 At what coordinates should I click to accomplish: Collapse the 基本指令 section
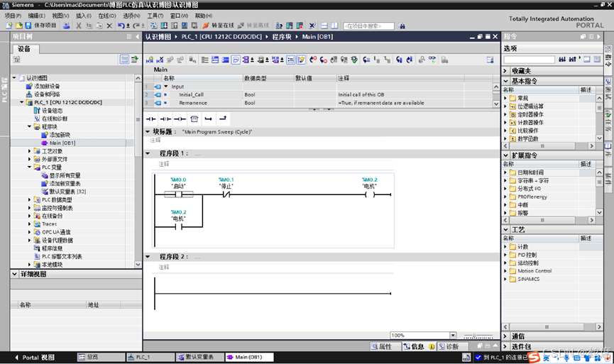(x=505, y=81)
